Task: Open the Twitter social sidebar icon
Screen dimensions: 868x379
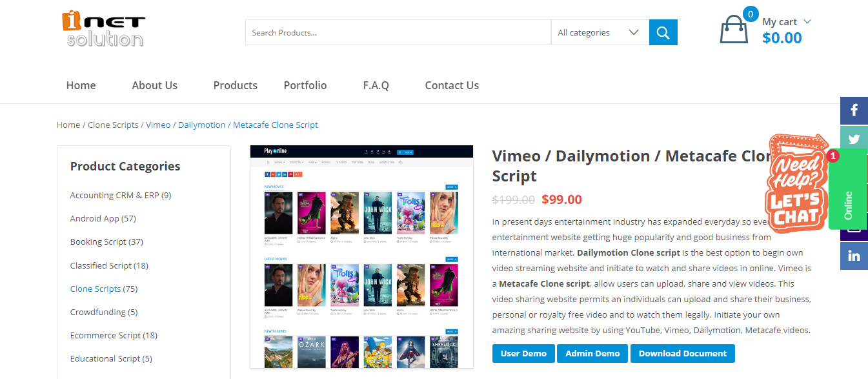Action: (x=854, y=139)
